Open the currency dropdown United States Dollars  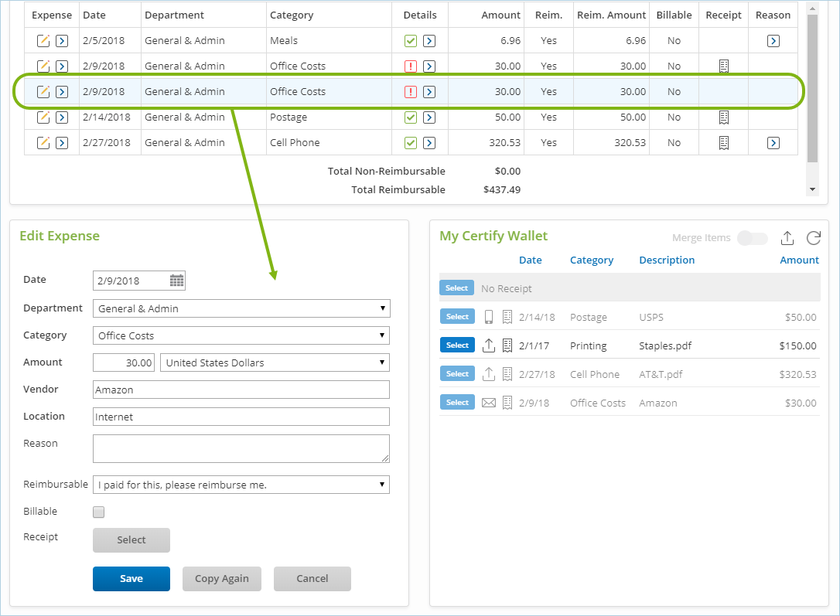(x=275, y=362)
